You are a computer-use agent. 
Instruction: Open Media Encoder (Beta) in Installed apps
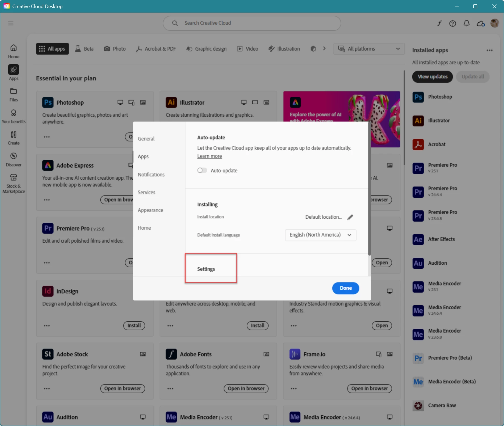(444, 382)
